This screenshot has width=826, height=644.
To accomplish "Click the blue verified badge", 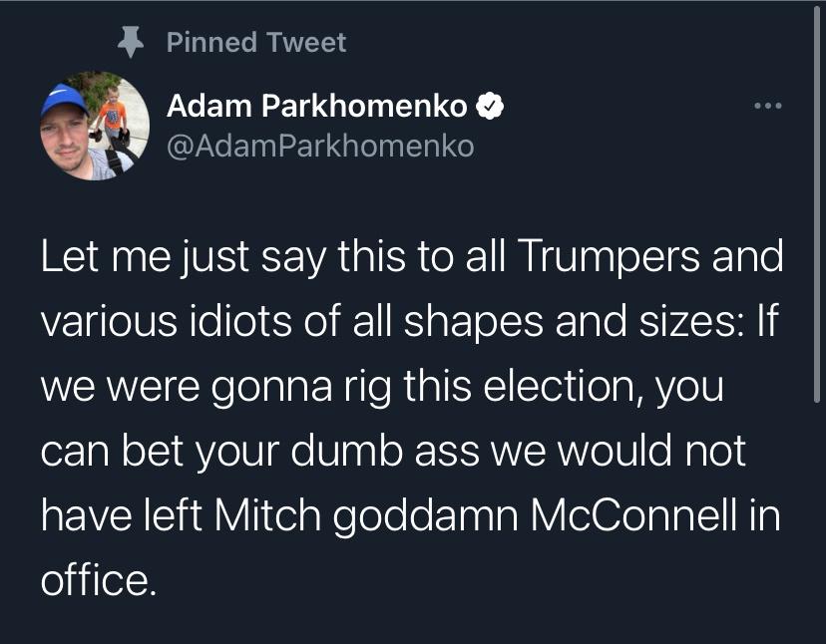I will click(x=487, y=106).
